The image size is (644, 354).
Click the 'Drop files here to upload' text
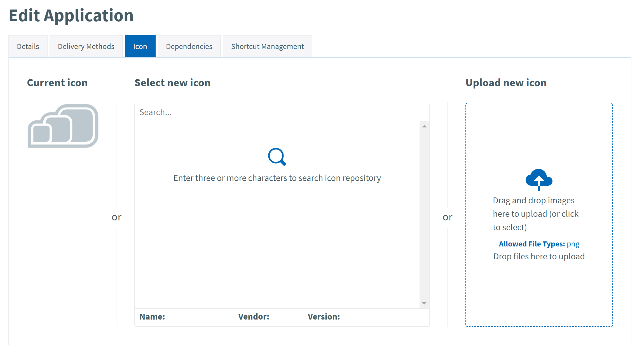539,256
